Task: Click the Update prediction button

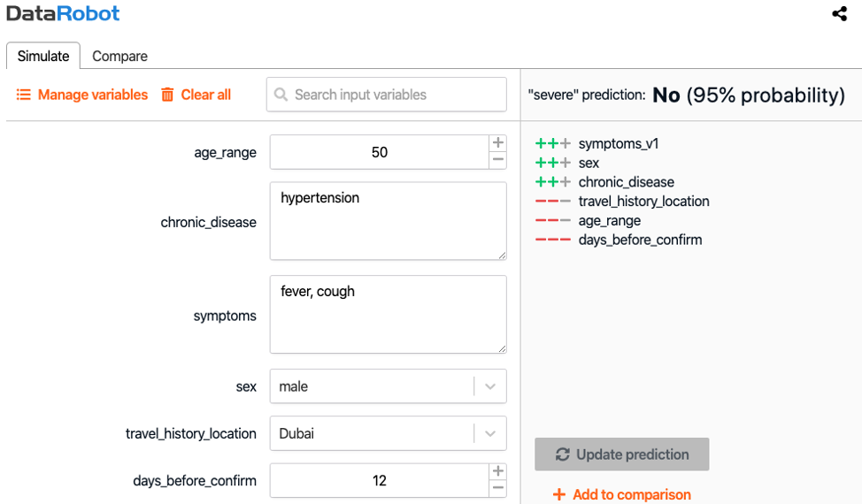Action: pyautogui.click(x=622, y=454)
